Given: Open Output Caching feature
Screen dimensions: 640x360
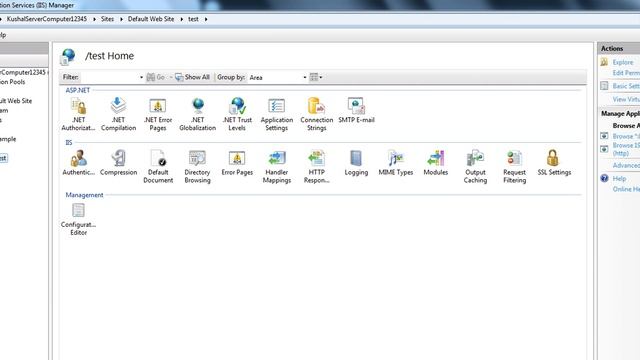Looking at the screenshot, I should tap(475, 167).
